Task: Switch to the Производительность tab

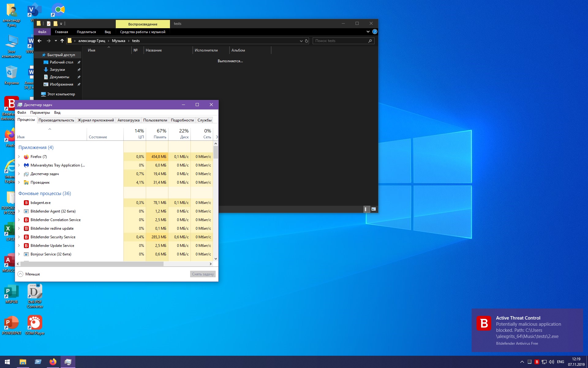Action: click(56, 120)
